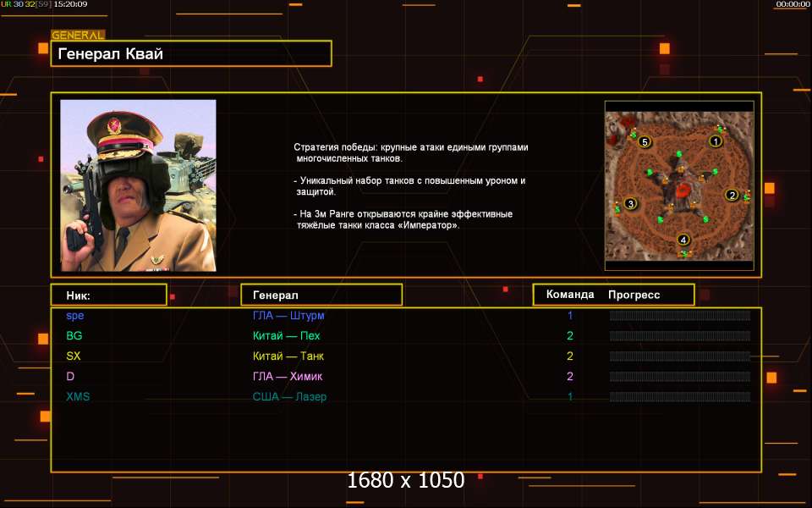The image size is (812, 508).
Task: Click the GENERAL label above the title
Action: tap(78, 36)
